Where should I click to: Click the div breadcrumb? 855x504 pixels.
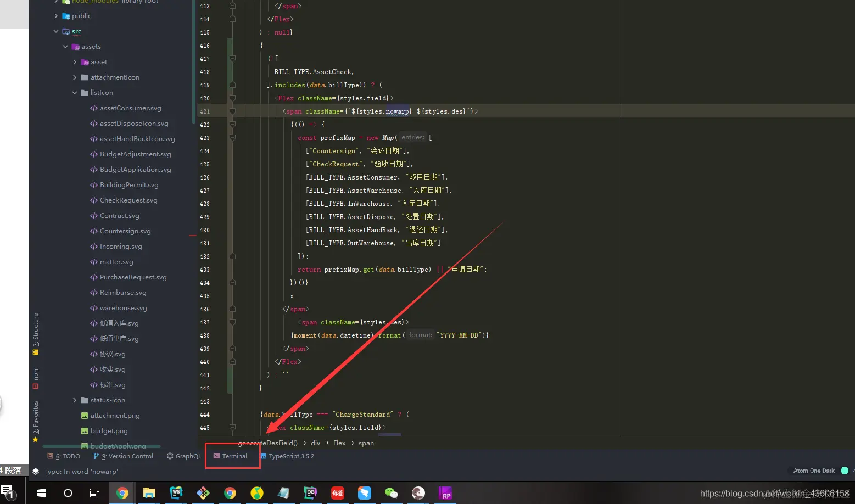pos(315,443)
